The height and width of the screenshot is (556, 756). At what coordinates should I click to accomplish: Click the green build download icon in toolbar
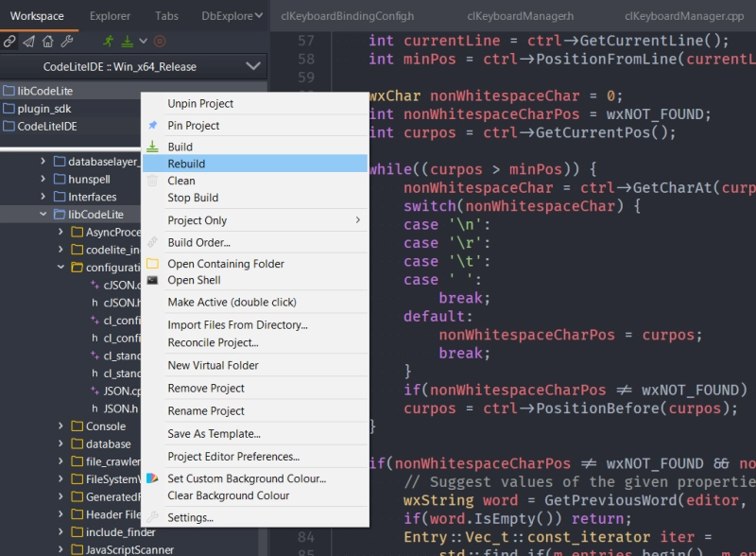tap(128, 42)
